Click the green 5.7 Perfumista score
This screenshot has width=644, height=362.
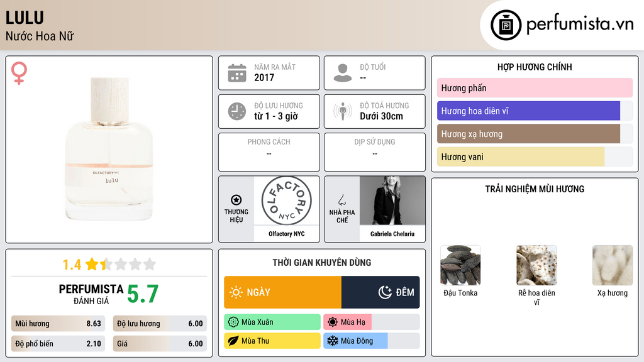pos(143,294)
